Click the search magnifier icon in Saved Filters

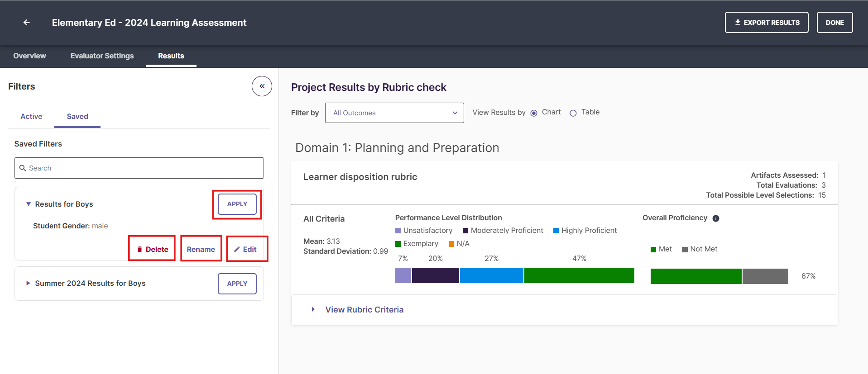pyautogui.click(x=23, y=168)
